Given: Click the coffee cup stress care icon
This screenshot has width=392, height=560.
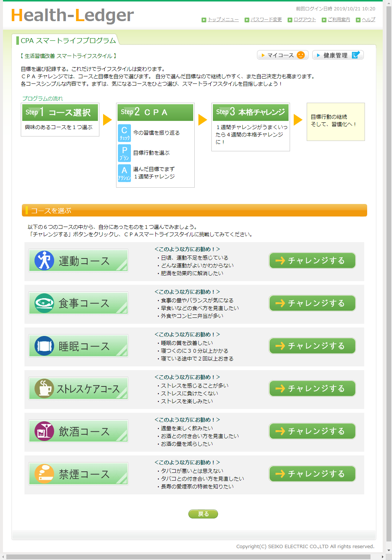Looking at the screenshot, I should click(x=44, y=388).
